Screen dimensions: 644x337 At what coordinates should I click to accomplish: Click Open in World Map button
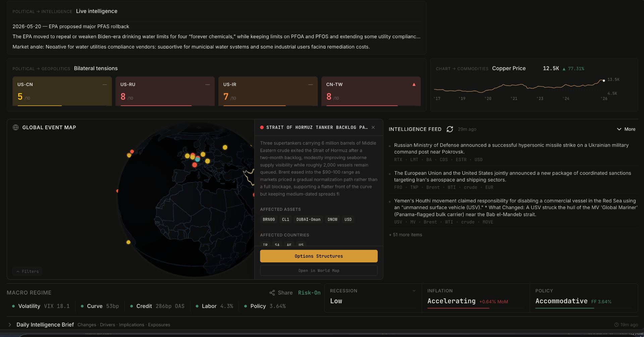[319, 271]
